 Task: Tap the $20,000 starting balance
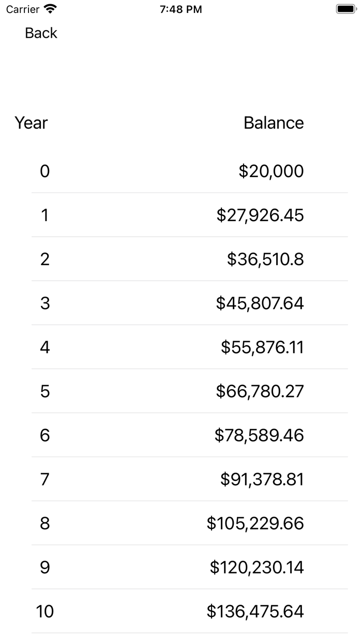click(271, 171)
